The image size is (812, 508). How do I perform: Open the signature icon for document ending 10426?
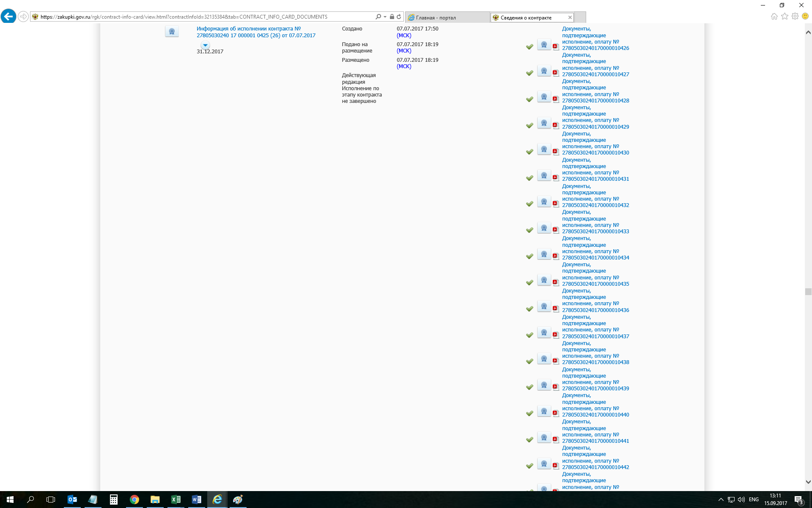pyautogui.click(x=544, y=45)
